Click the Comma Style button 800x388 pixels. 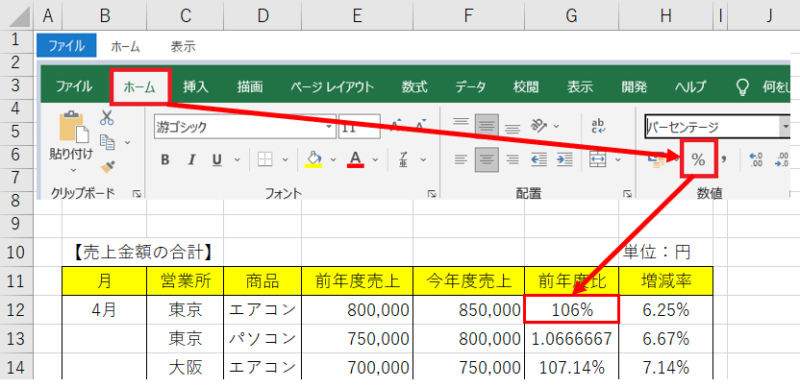click(723, 160)
